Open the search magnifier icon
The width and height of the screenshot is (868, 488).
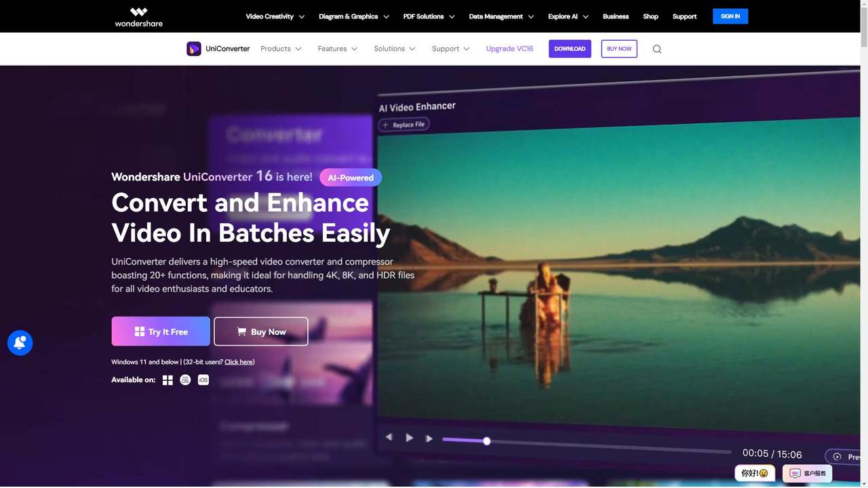point(657,49)
